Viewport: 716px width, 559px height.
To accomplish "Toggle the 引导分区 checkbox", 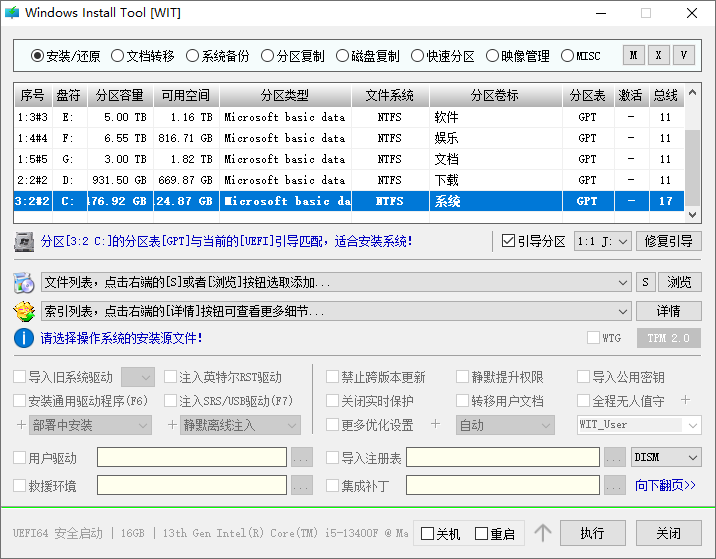I will [509, 241].
